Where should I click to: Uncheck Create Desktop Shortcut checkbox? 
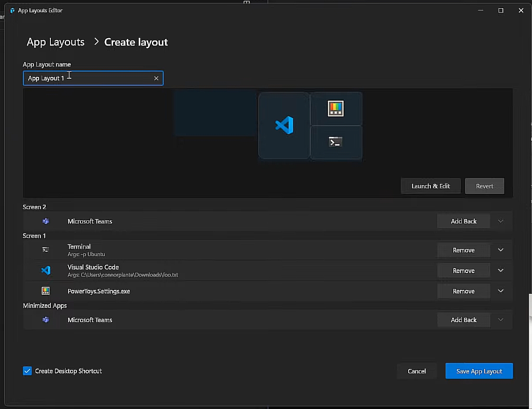(27, 371)
